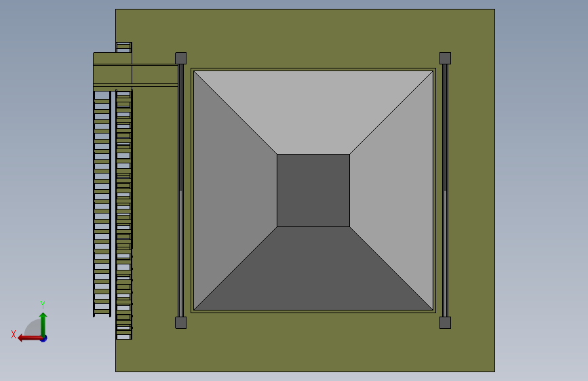Click the blue Z axis dot of the triad
The width and height of the screenshot is (588, 381).
(44, 338)
